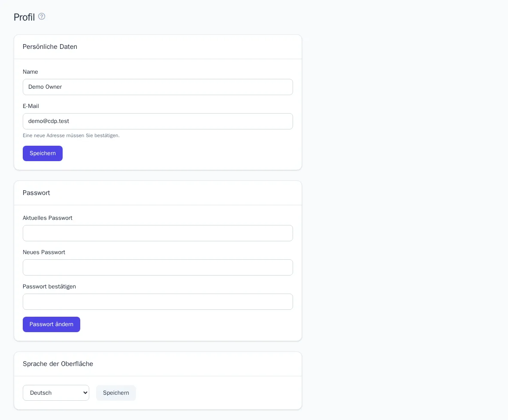Select the Passwort bestätigen label
Screen dimensions: 508x420
[x=49, y=287]
